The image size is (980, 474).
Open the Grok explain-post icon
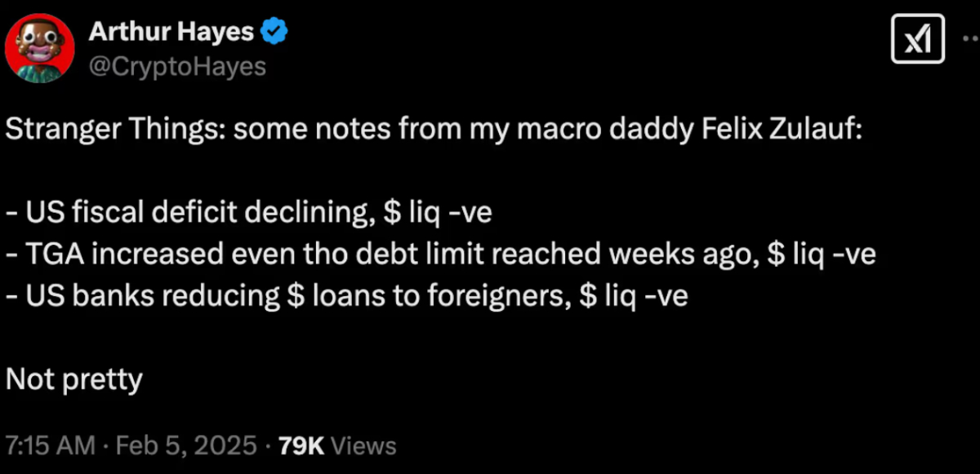pos(917,40)
